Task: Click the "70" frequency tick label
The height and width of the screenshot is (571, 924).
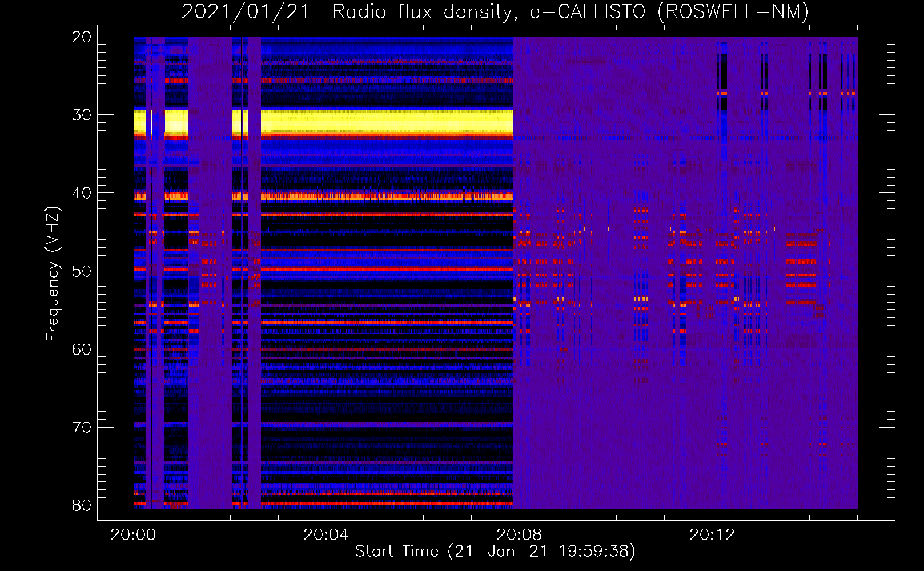Action: (82, 427)
